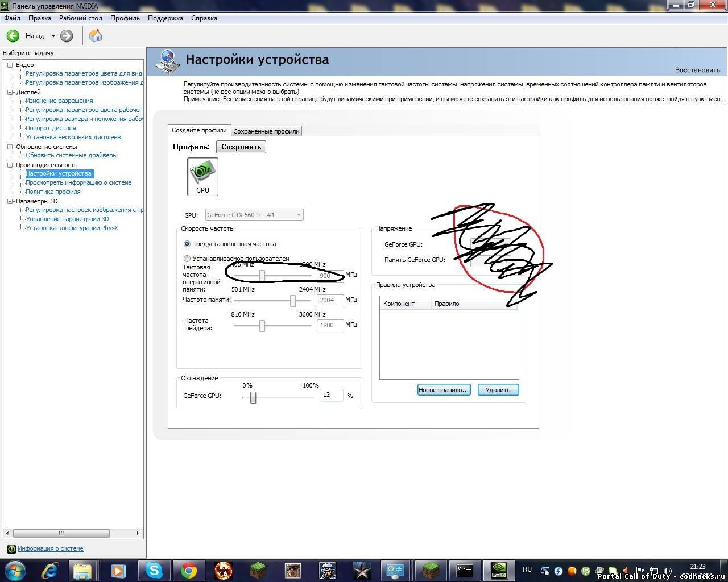This screenshot has width=728, height=582.
Task: Open the sunglasses face game icon in taskbar
Action: point(293,570)
